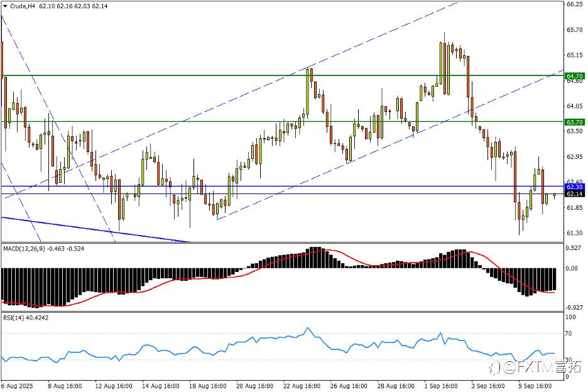Click the 61.30 price scale value
The image size is (588, 392).
[x=575, y=233]
